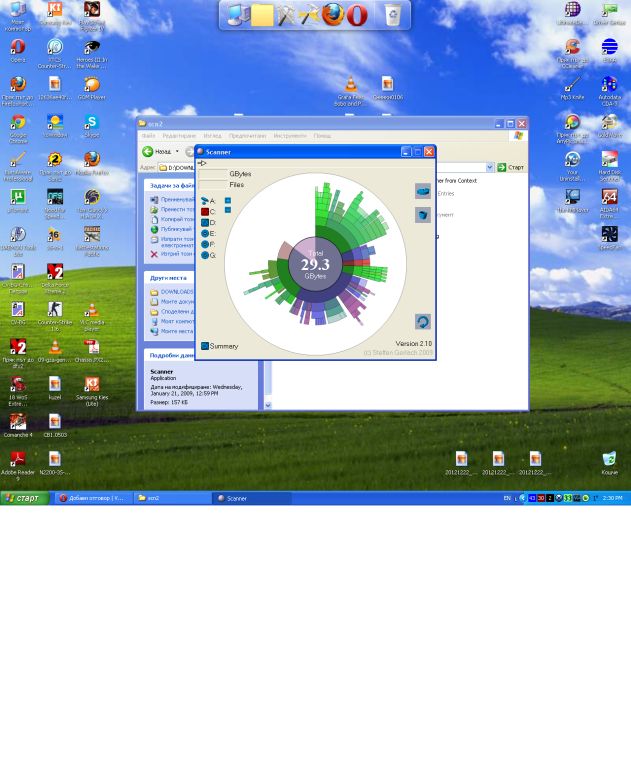Expand the address bar dropdown in Explorer
This screenshot has height=768, width=631.
(x=489, y=167)
